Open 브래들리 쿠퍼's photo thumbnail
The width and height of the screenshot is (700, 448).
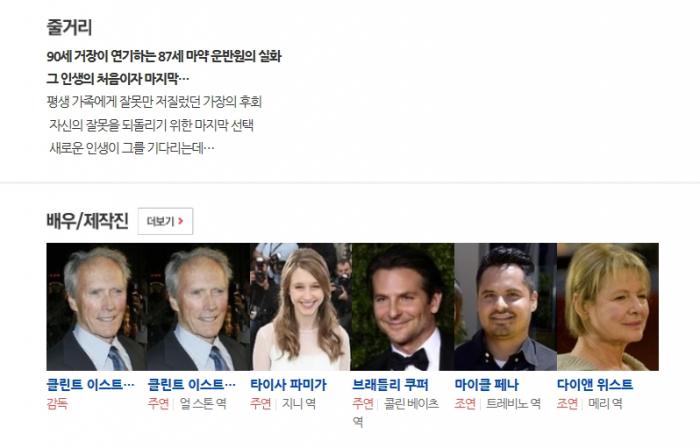(x=403, y=307)
